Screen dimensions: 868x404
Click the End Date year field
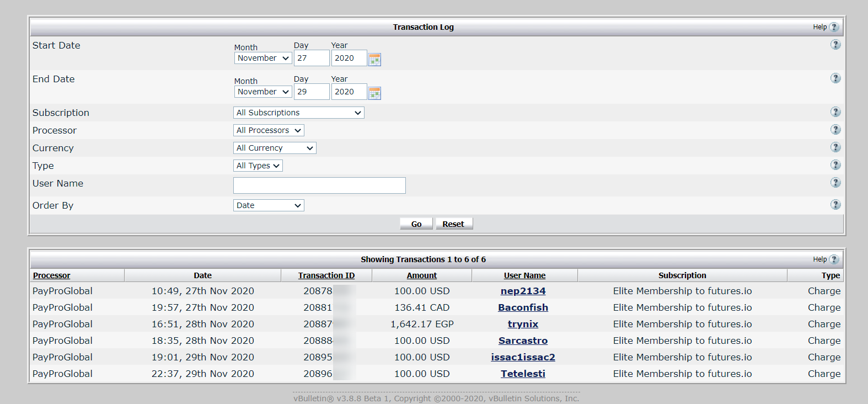349,92
